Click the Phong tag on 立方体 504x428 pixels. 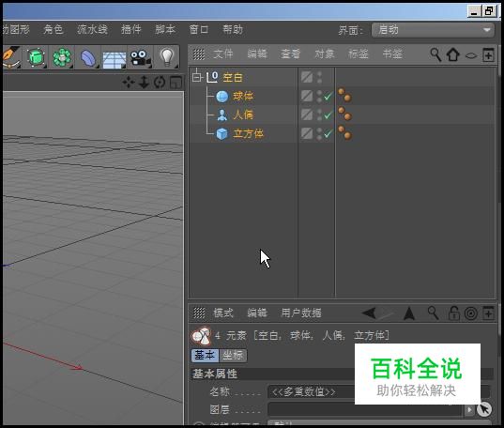pos(344,132)
